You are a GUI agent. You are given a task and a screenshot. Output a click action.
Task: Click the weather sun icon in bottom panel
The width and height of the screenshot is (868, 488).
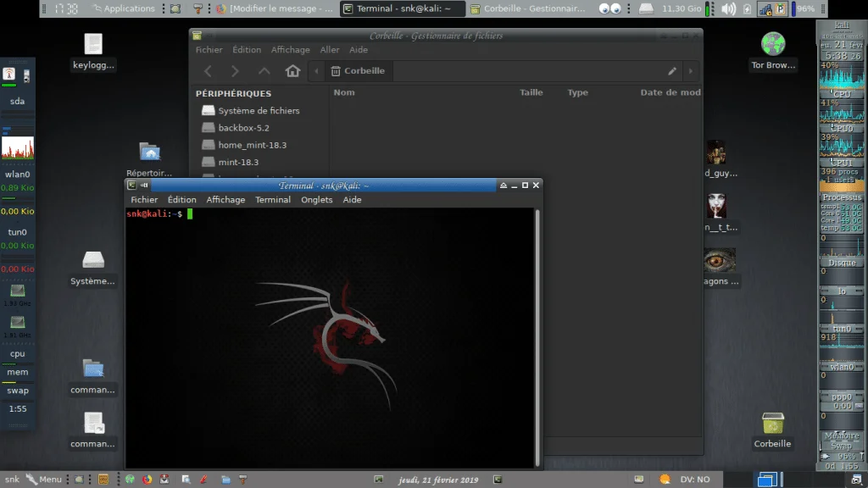[665, 480]
